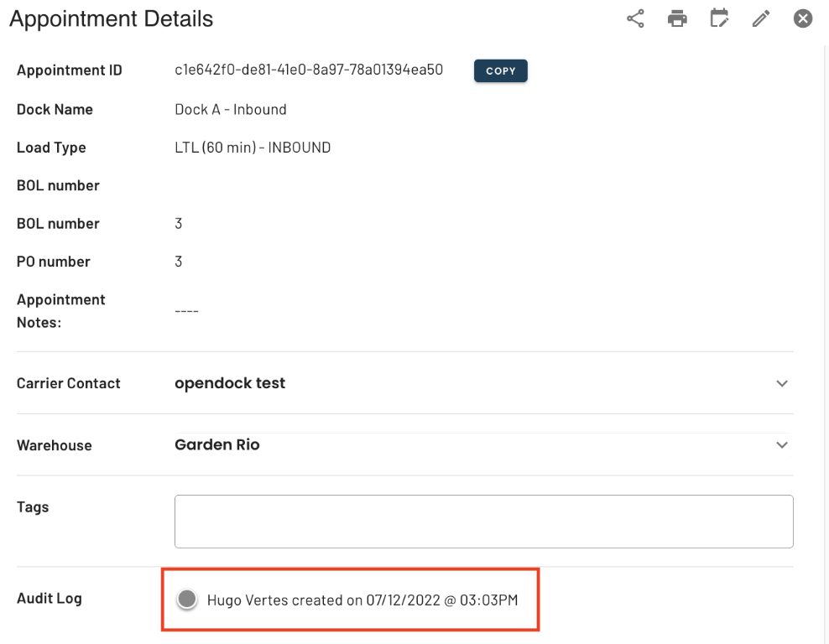The height and width of the screenshot is (644, 829).
Task: Print the appointment details
Action: pyautogui.click(x=677, y=18)
